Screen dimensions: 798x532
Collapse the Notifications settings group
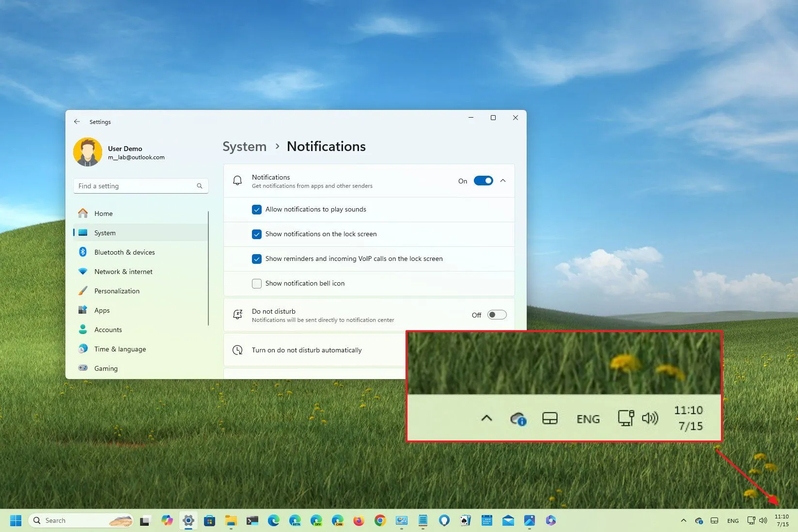pos(503,181)
